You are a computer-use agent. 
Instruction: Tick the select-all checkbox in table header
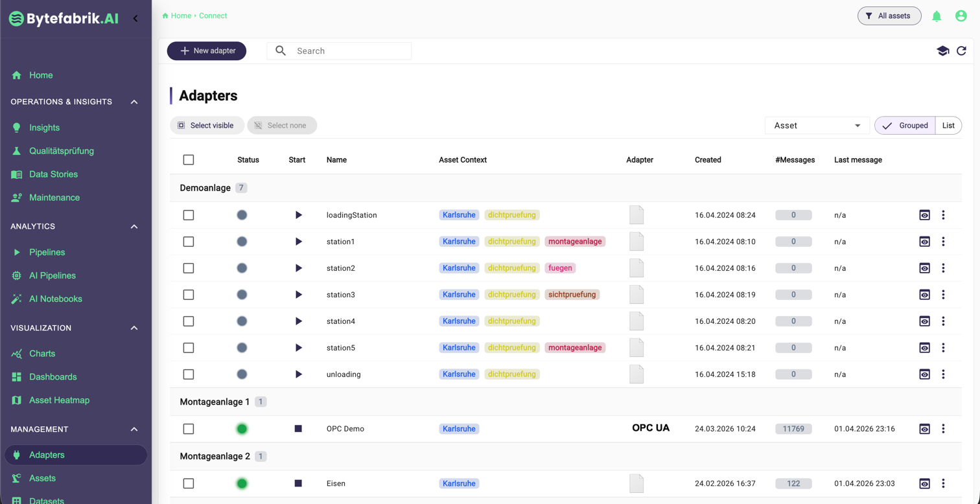(189, 160)
